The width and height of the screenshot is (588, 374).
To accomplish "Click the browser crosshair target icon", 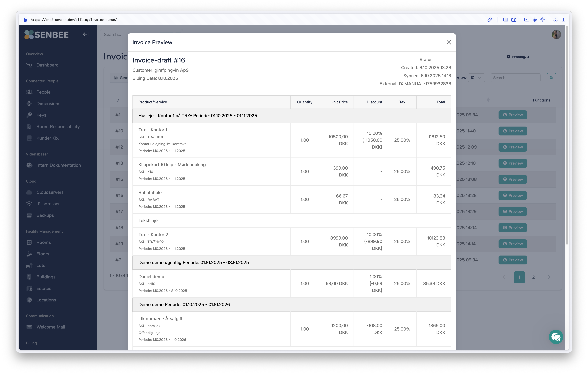I will tap(543, 20).
